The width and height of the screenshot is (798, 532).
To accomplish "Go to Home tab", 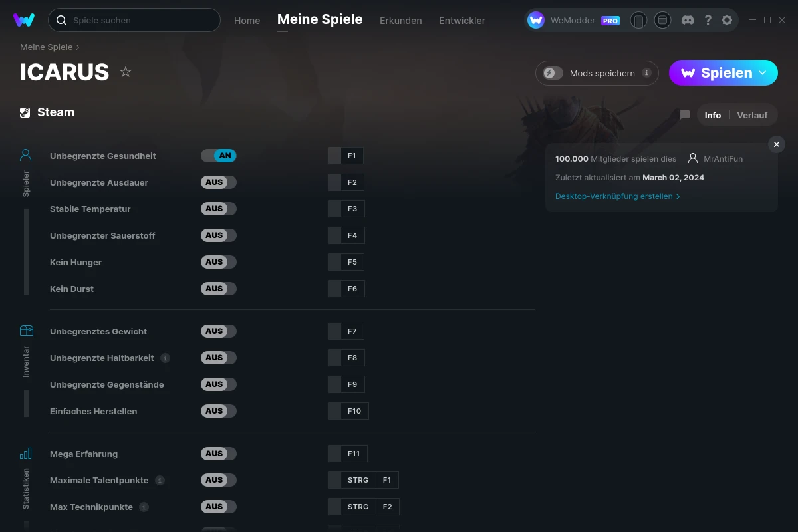I will click(247, 21).
